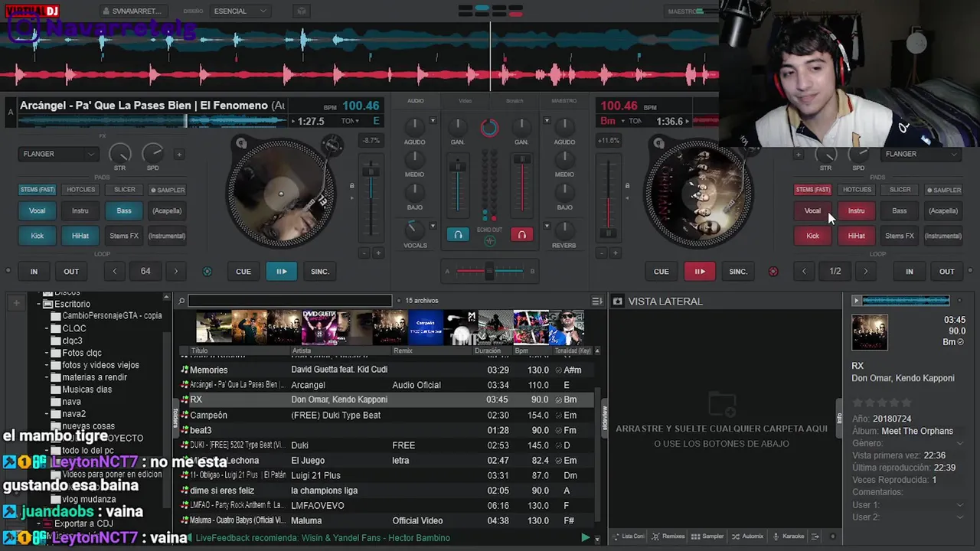Lock the right deck pitch (padlock)
980x551 pixels.
627,186
